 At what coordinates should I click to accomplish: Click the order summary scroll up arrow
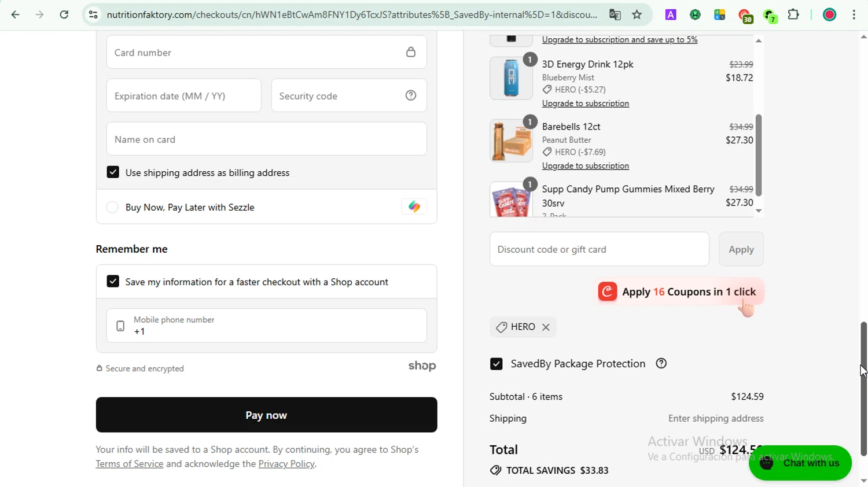[759, 40]
